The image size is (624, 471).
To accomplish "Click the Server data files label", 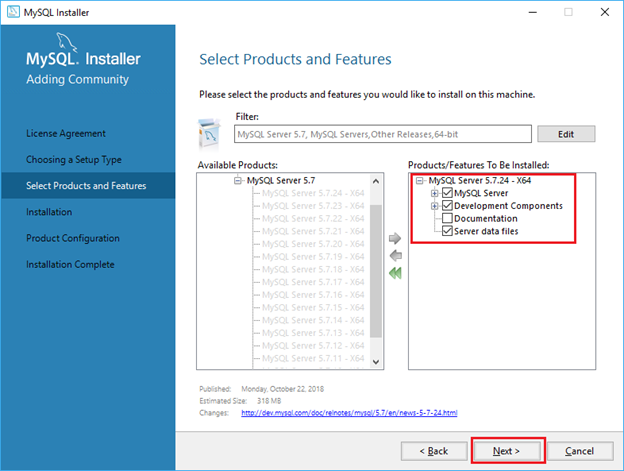I will pos(486,232).
